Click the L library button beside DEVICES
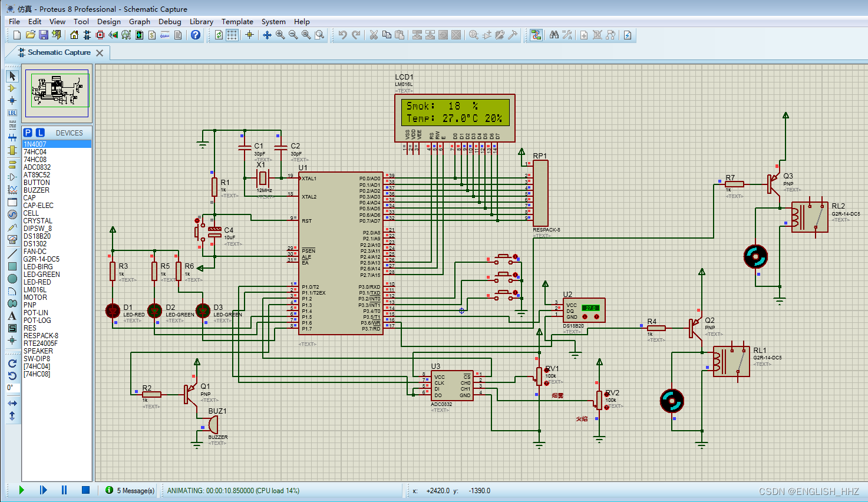Image resolution: width=868 pixels, height=502 pixels. click(40, 133)
